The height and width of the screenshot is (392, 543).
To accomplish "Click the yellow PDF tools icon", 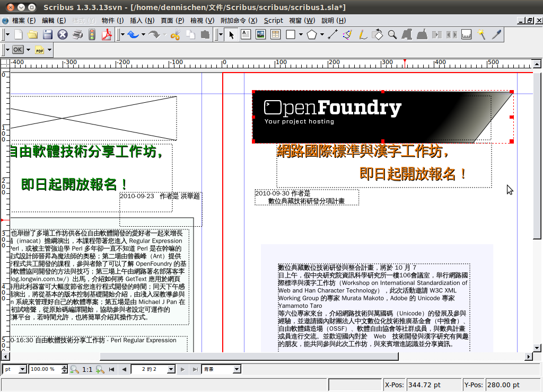I will [x=39, y=50].
